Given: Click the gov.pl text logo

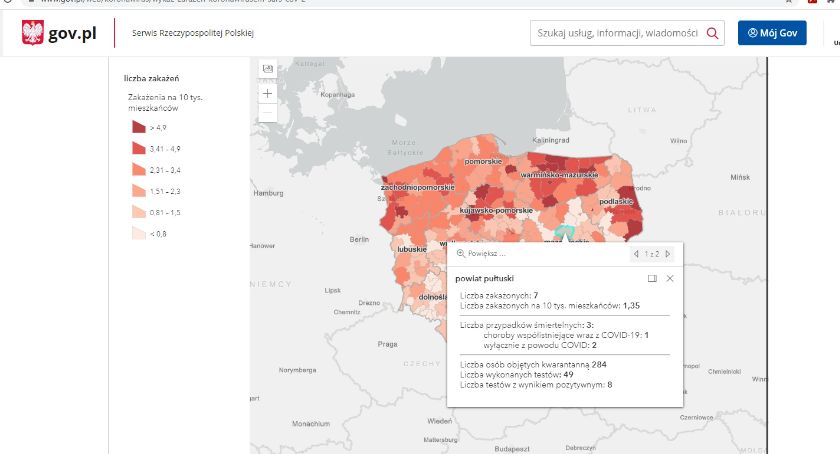Looking at the screenshot, I should pyautogui.click(x=72, y=33).
